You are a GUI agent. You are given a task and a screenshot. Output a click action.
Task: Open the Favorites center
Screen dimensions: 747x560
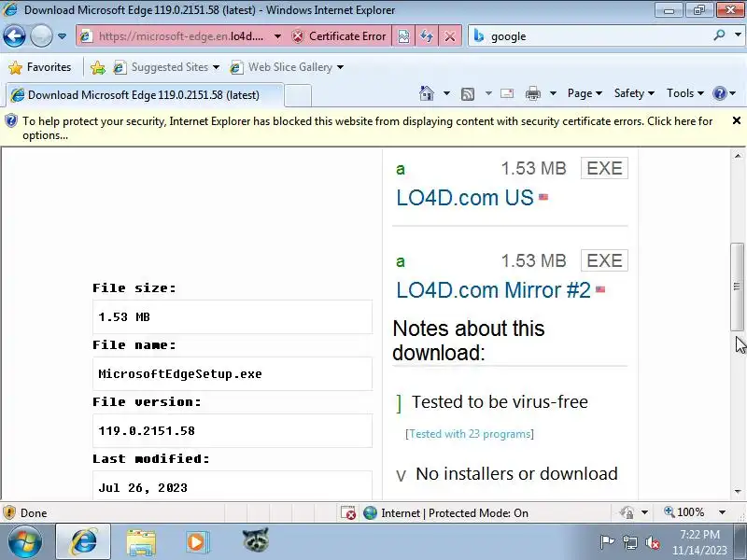tap(40, 67)
